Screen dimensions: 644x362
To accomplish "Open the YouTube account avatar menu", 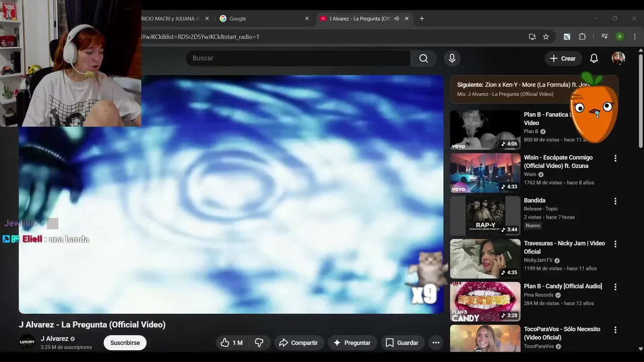I will click(618, 58).
